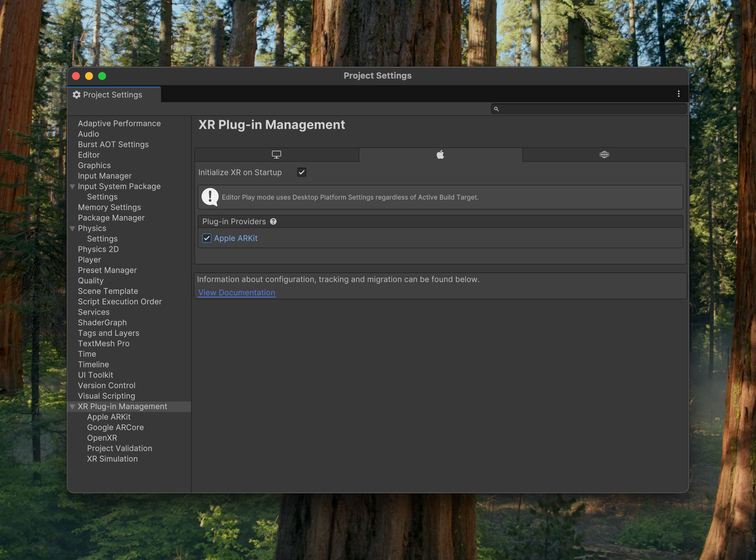Viewport: 756px width, 560px height.
Task: Open View Documentation link
Action: coord(236,292)
